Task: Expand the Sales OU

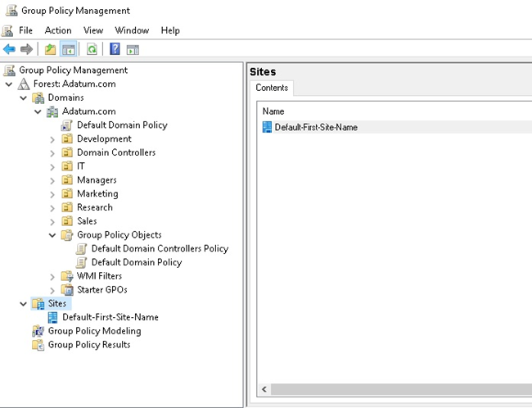Action: coord(52,222)
